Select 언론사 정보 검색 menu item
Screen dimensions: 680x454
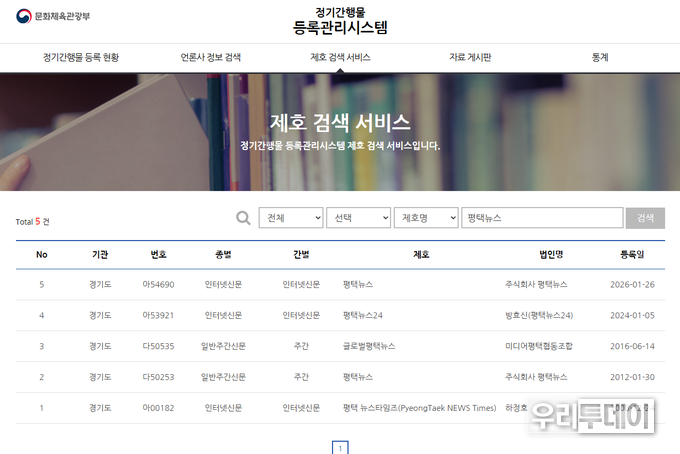point(210,58)
